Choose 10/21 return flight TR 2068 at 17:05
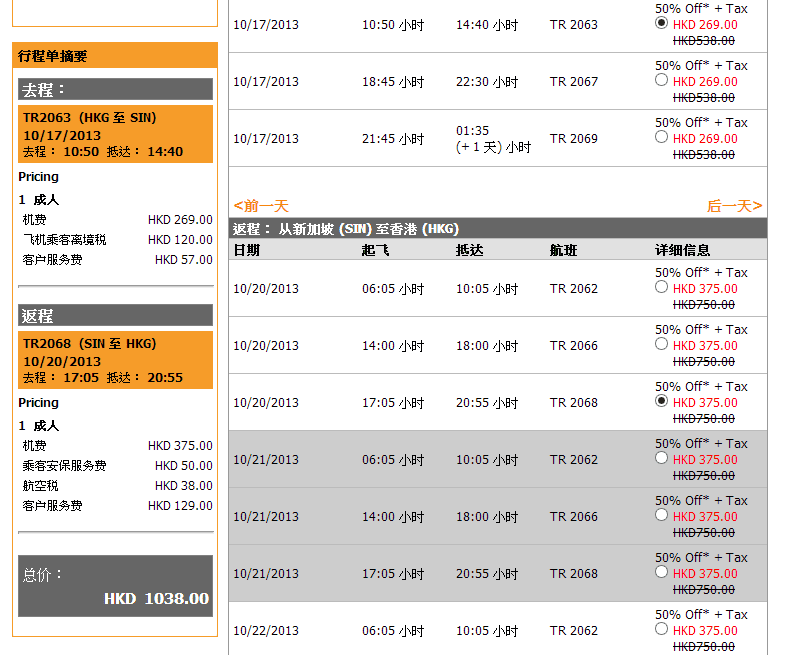The height and width of the screenshot is (655, 800). coord(661,572)
